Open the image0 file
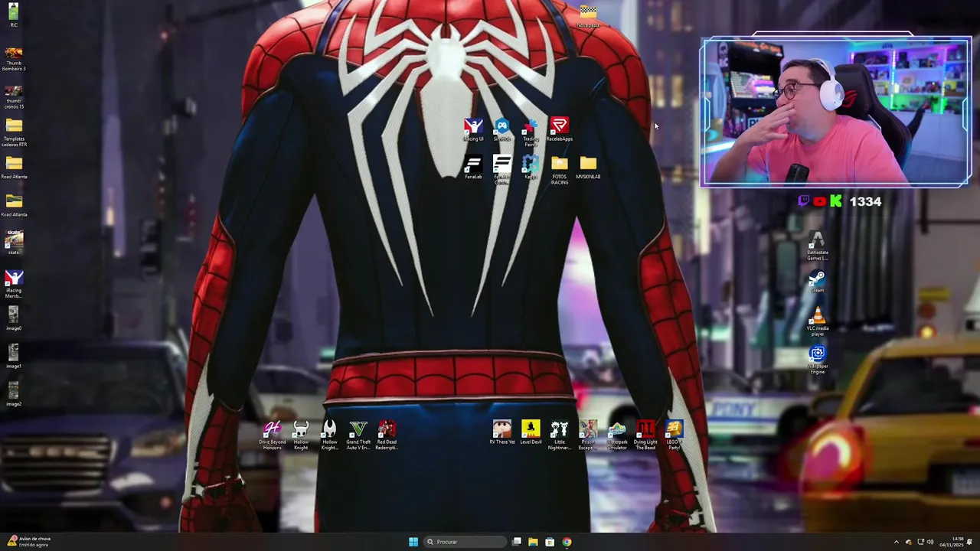This screenshot has height=551, width=980. tap(14, 320)
